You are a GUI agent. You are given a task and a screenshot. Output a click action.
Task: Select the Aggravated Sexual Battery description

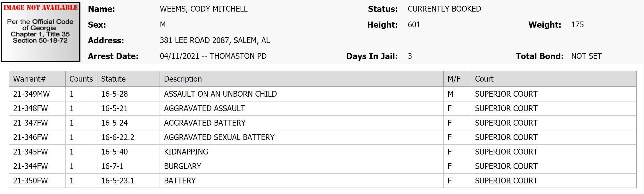(219, 137)
